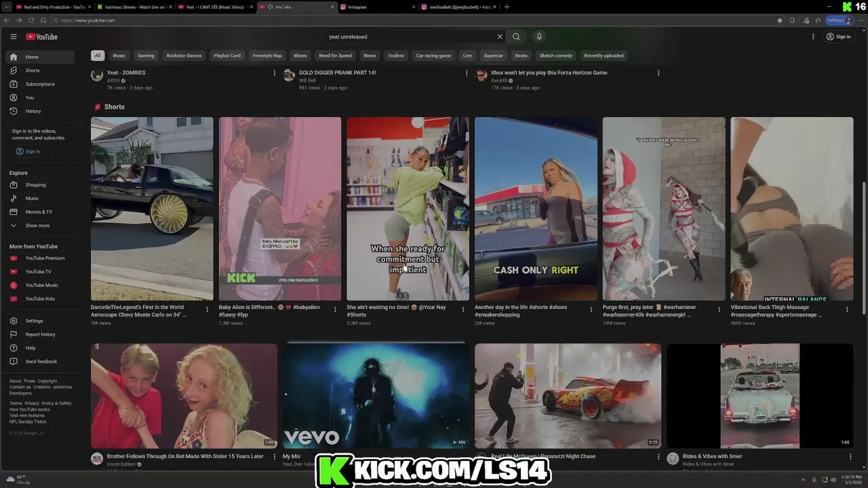The image size is (868, 488).
Task: Click the search magnifier button
Action: point(516,37)
